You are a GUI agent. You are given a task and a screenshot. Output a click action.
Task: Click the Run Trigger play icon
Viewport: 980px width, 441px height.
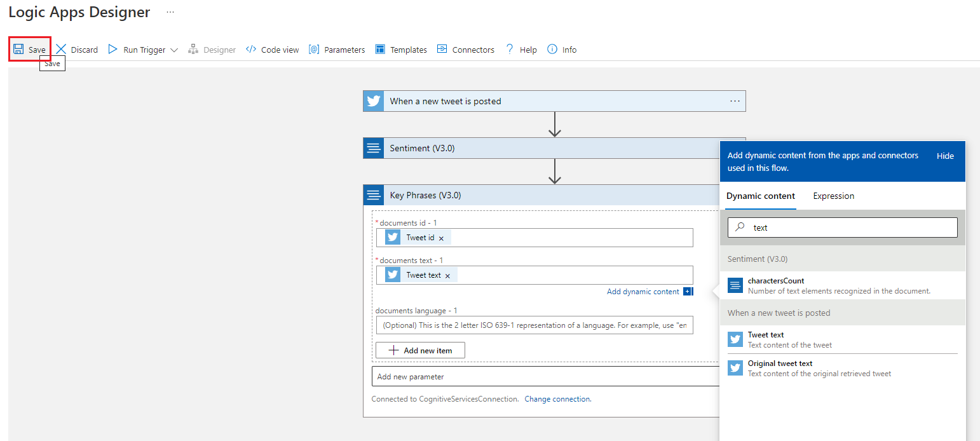click(112, 49)
